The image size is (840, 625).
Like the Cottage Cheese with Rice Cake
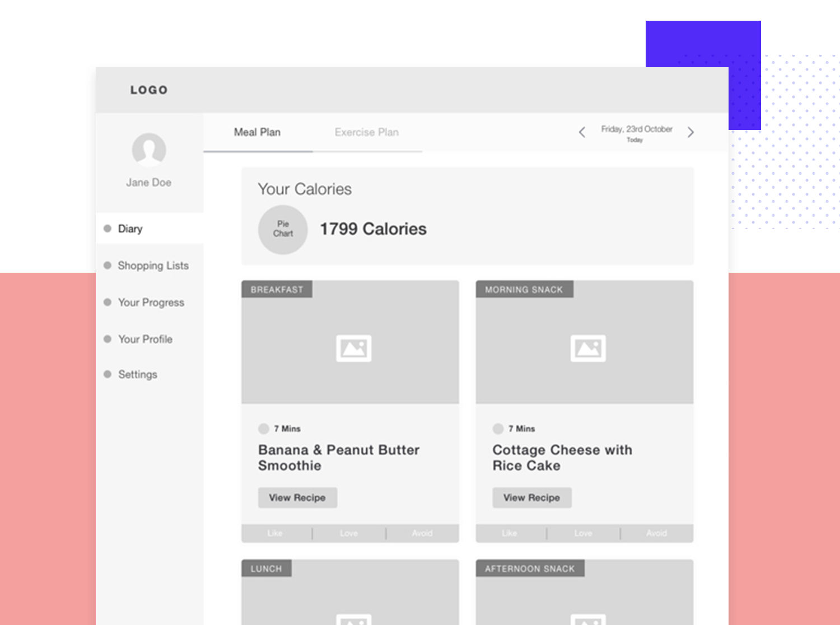pyautogui.click(x=510, y=533)
